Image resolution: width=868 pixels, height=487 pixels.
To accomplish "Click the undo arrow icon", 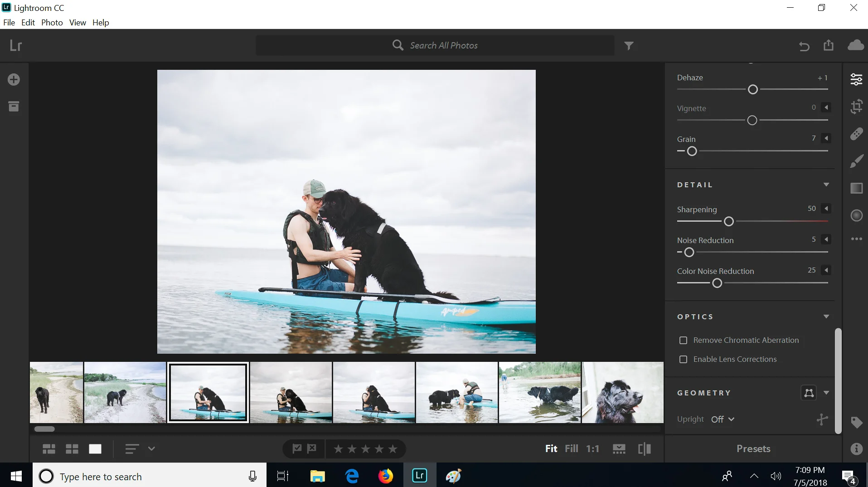I will click(804, 46).
